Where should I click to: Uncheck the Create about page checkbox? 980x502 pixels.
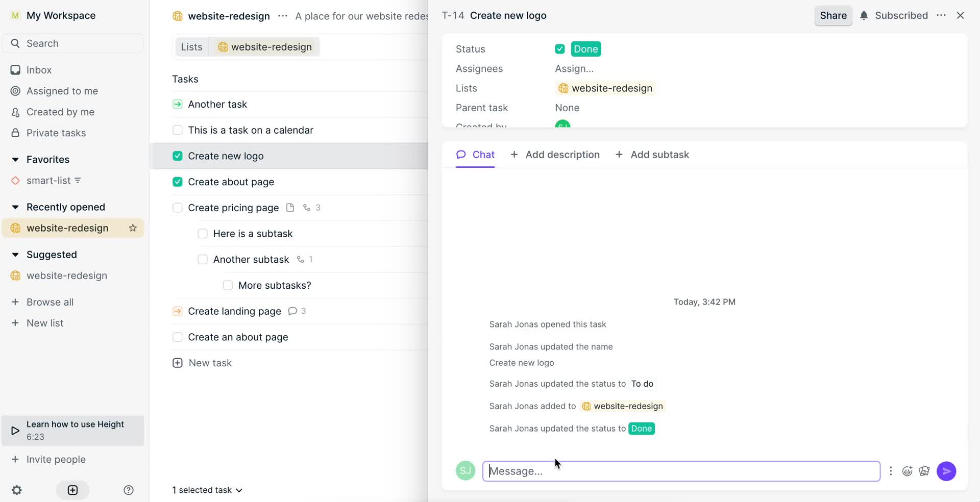[x=177, y=182]
